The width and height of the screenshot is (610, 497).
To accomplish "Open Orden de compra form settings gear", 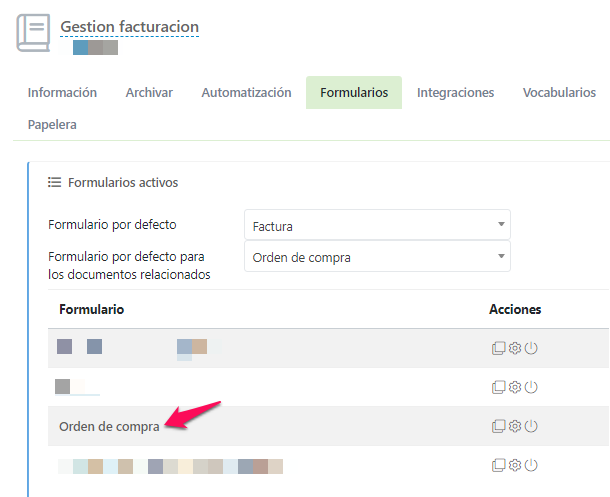I will coord(515,426).
